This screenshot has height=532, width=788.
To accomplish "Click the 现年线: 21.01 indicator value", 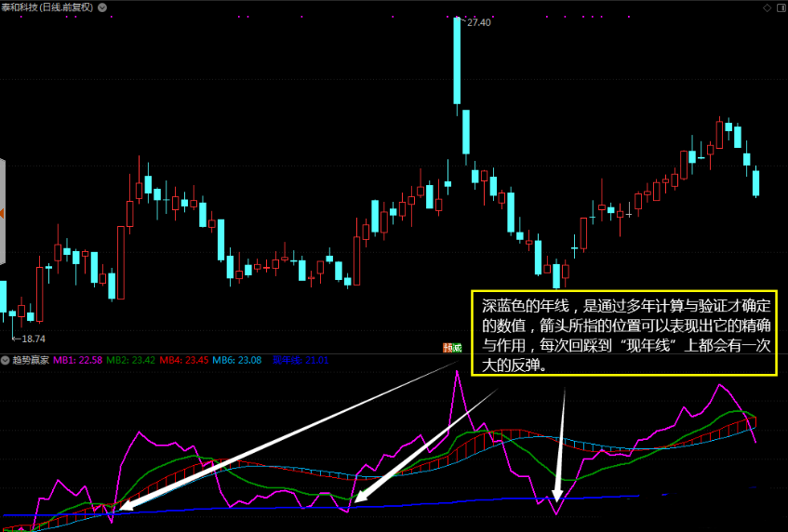I will tap(301, 360).
